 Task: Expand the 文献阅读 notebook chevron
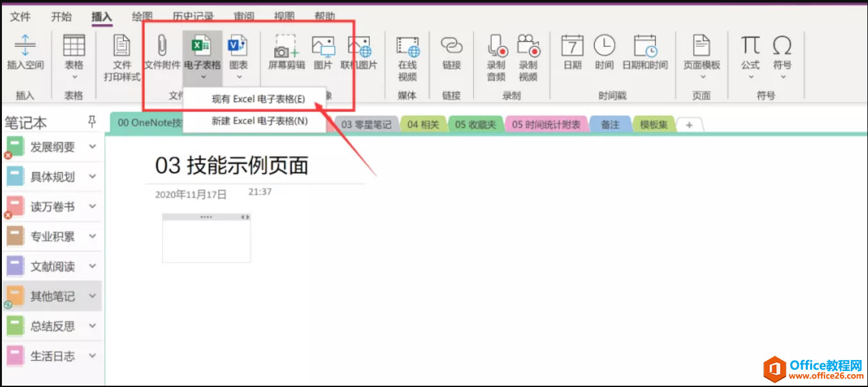[x=92, y=266]
